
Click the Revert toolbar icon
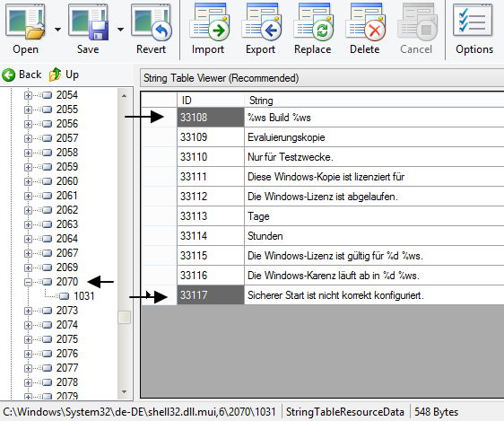pos(152,22)
